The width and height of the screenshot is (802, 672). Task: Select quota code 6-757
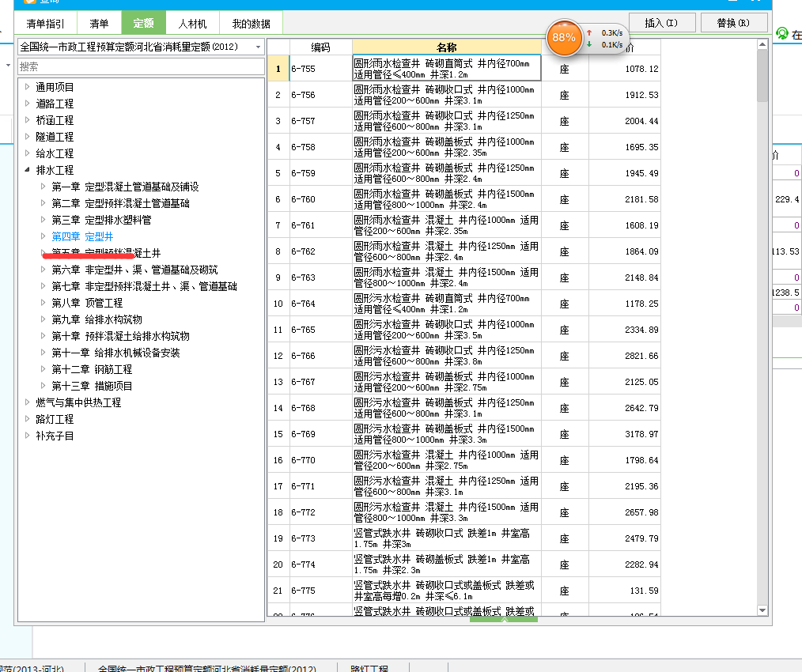pyautogui.click(x=303, y=121)
